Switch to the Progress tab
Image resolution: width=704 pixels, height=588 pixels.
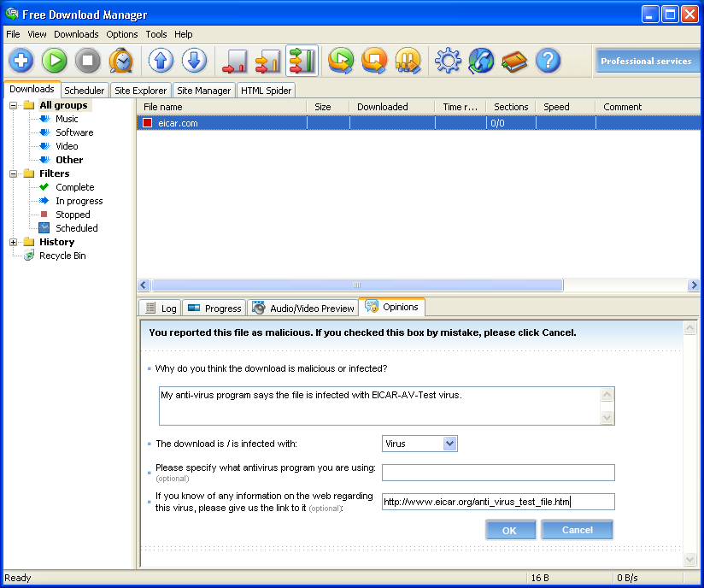tap(214, 309)
